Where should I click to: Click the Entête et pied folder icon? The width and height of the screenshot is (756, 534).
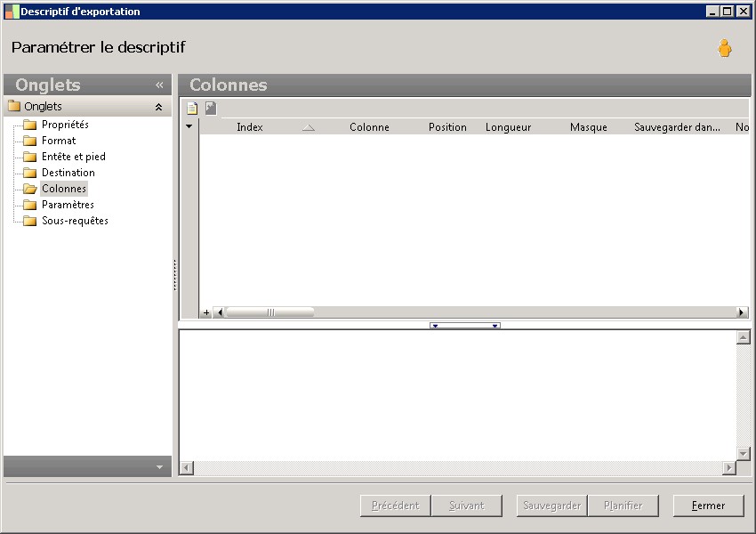pyautogui.click(x=30, y=157)
